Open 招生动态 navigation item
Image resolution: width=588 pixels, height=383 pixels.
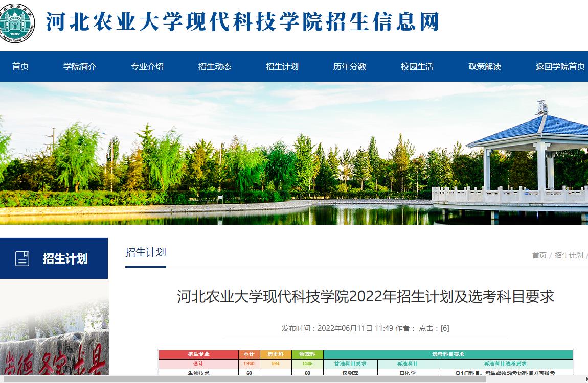click(215, 66)
